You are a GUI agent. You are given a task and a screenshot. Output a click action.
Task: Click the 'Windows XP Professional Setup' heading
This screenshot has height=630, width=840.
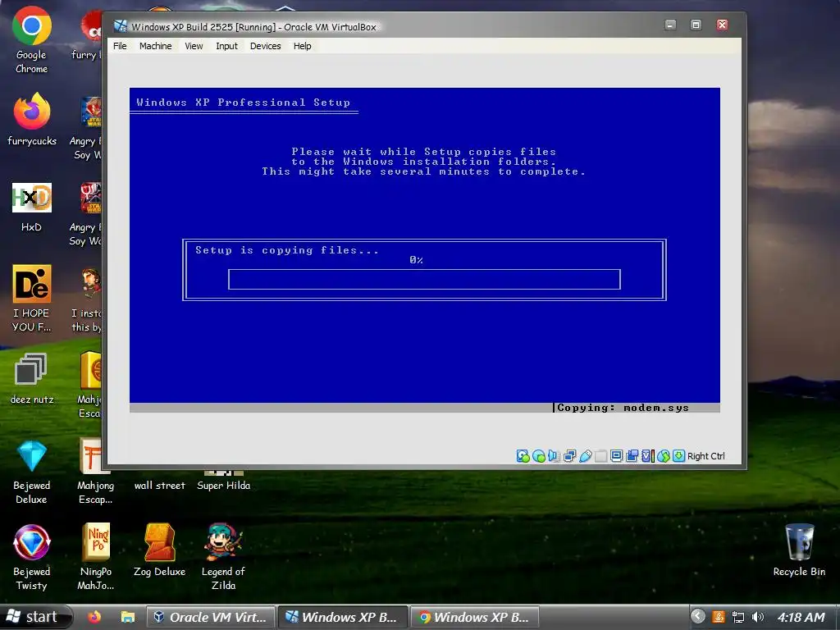tap(243, 103)
